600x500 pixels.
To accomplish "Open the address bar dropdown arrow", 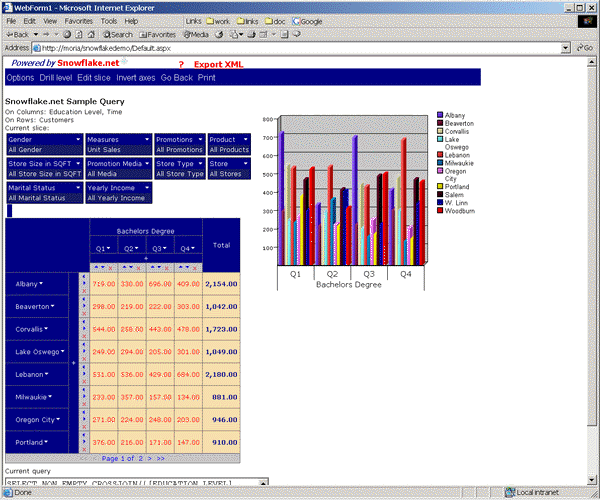I will pyautogui.click(x=566, y=48).
